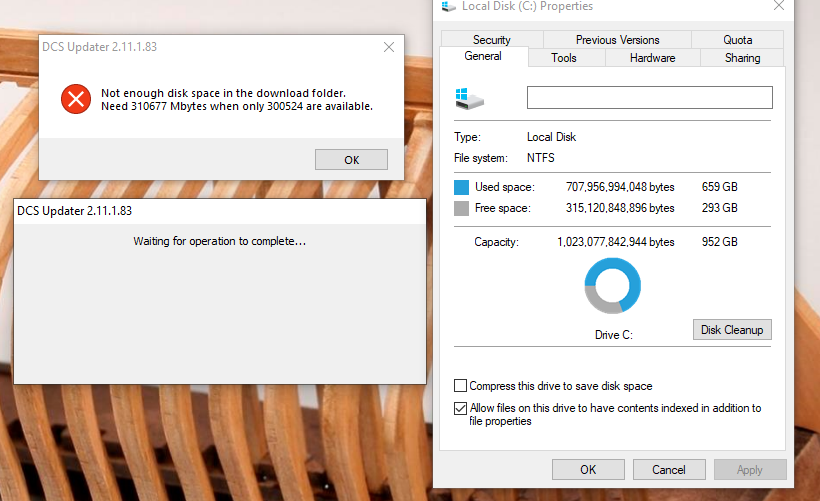Click the Drive C: label under chart

[x=614, y=335]
